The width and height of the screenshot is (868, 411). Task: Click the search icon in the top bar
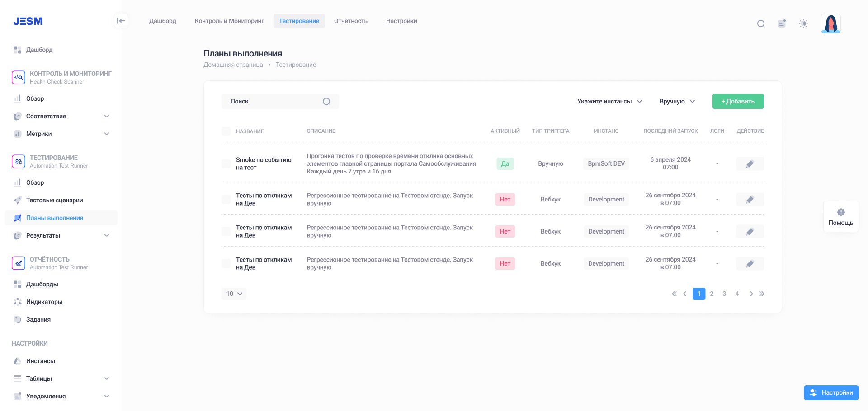tap(761, 23)
